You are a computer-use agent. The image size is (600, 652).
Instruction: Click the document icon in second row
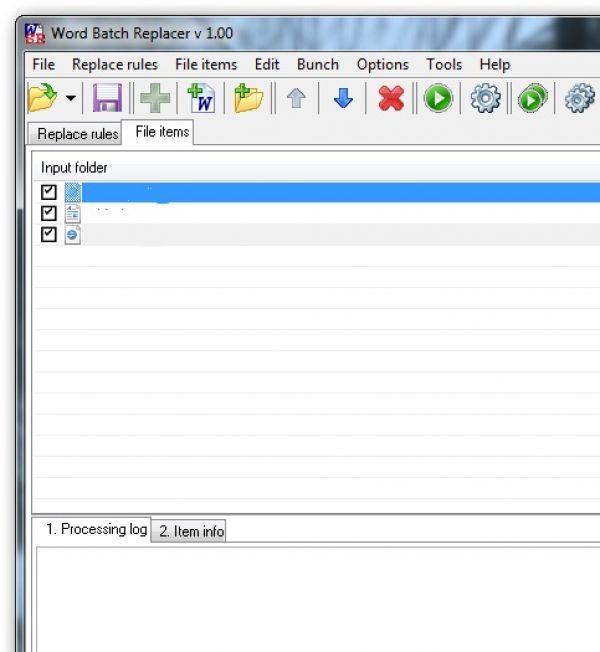pos(73,213)
